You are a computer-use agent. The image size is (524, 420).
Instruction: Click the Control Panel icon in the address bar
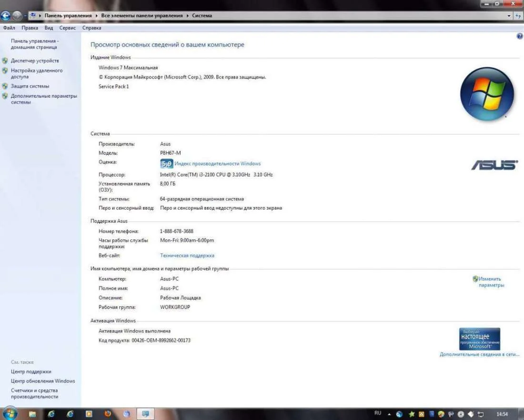point(33,15)
